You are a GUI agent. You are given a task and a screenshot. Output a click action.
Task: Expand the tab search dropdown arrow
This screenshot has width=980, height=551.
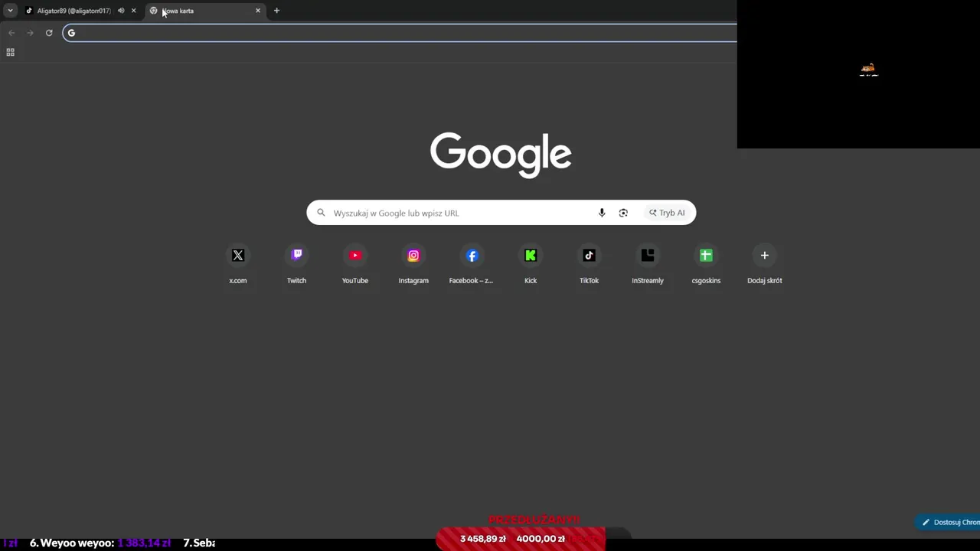coord(10,11)
